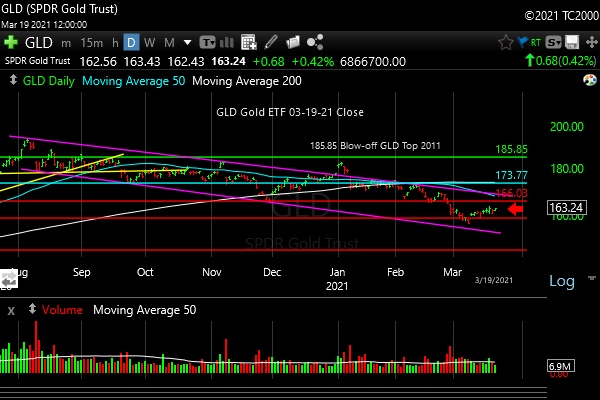600x400 pixels.
Task: Click the red Volume indicator label
Action: (x=58, y=311)
